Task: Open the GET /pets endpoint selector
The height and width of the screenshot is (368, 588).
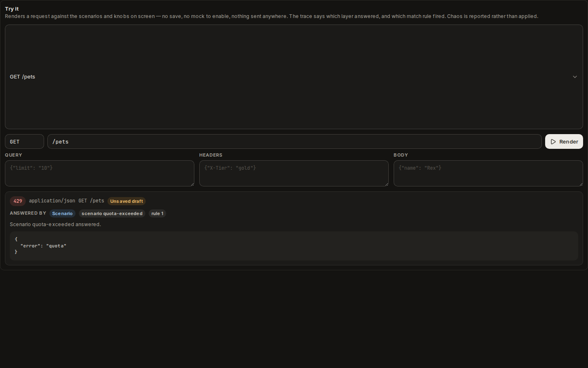Action: 294,77
